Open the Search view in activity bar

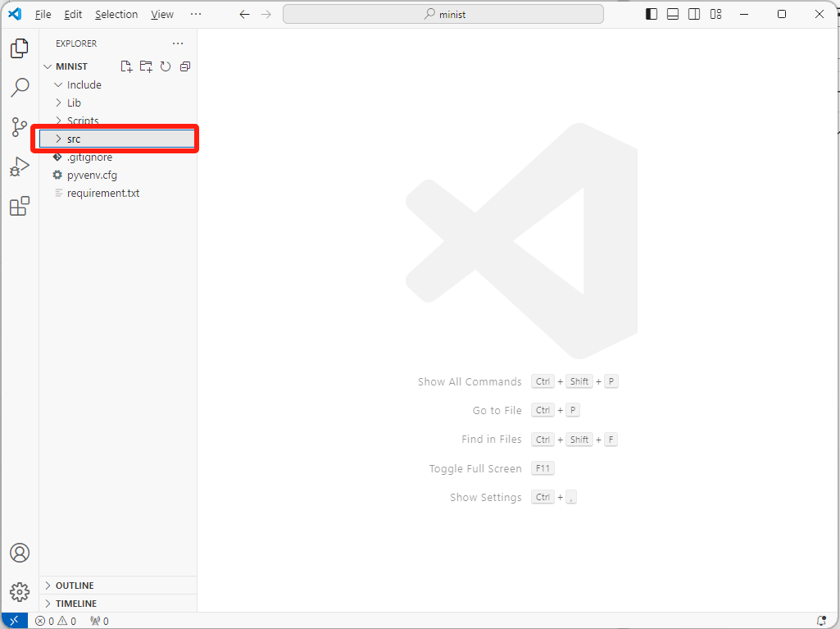20,88
